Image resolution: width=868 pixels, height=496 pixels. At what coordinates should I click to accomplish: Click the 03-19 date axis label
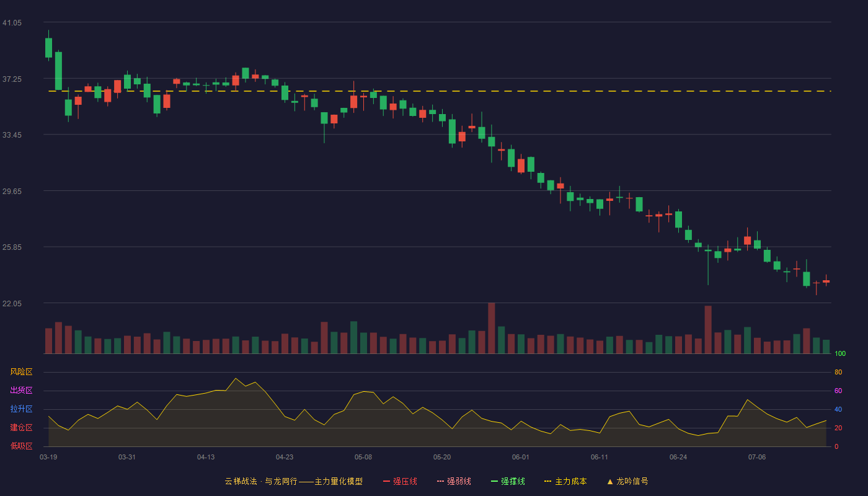48,457
